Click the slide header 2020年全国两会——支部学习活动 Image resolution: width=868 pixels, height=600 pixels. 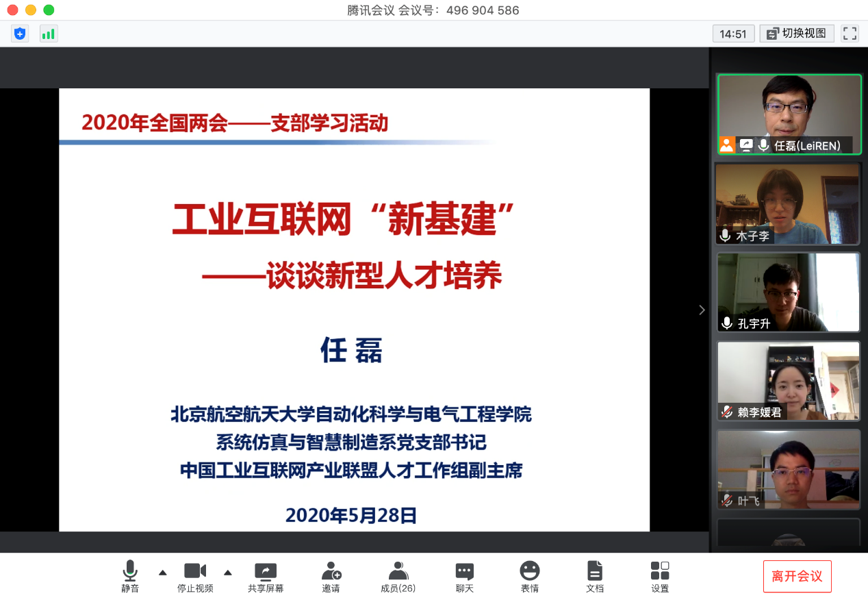(235, 123)
